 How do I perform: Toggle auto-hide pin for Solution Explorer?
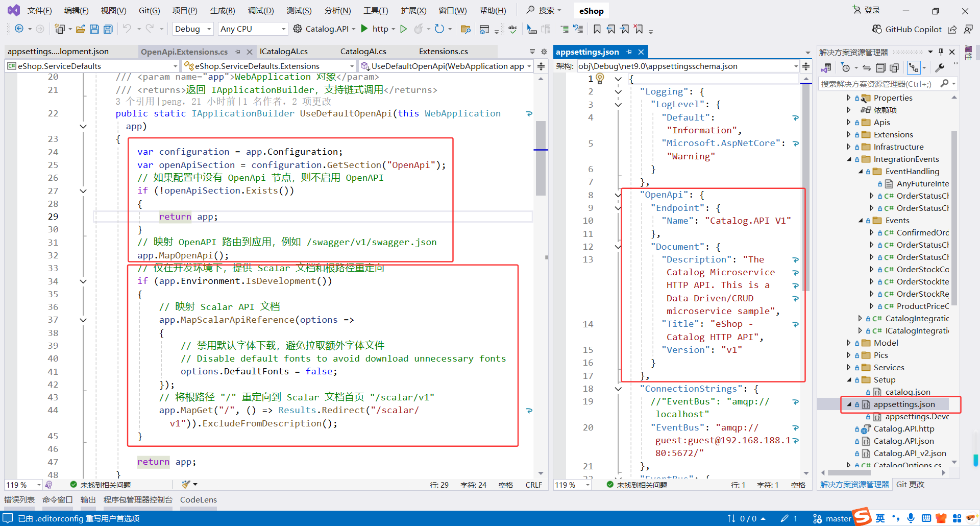coord(941,52)
